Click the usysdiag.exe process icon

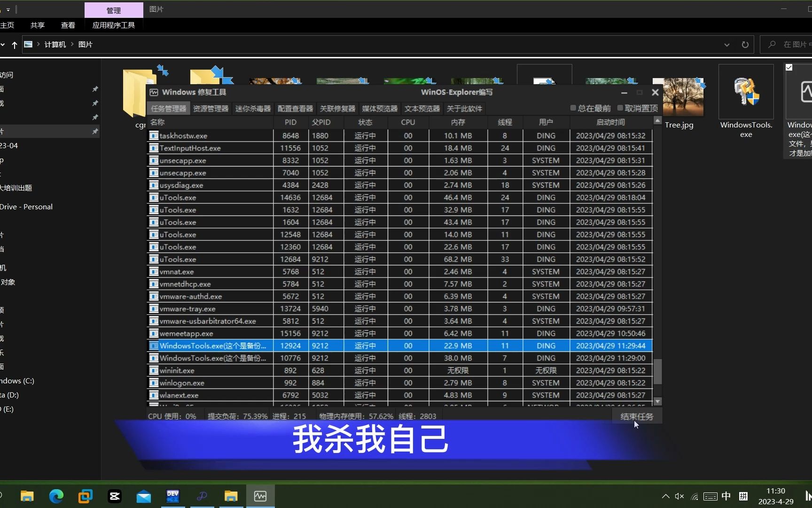pyautogui.click(x=154, y=185)
